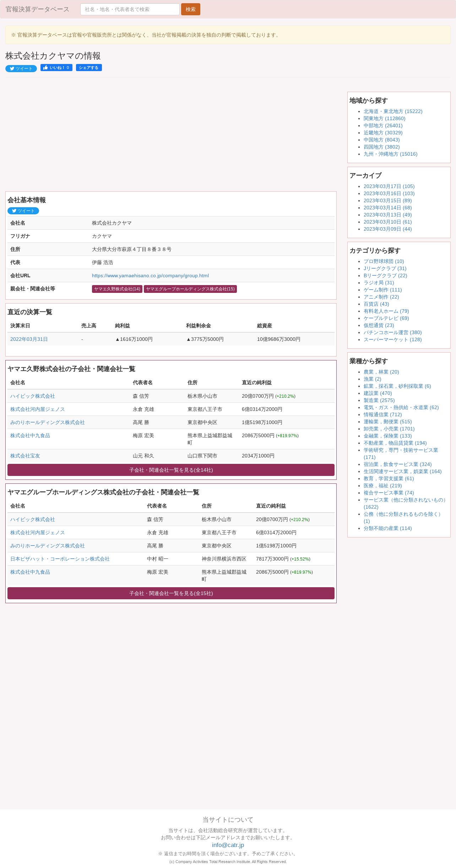Open 株式会社河内屋ジェノス in ヤマエ久野 list
Image resolution: width=456 pixels, height=868 pixels.
(38, 409)
